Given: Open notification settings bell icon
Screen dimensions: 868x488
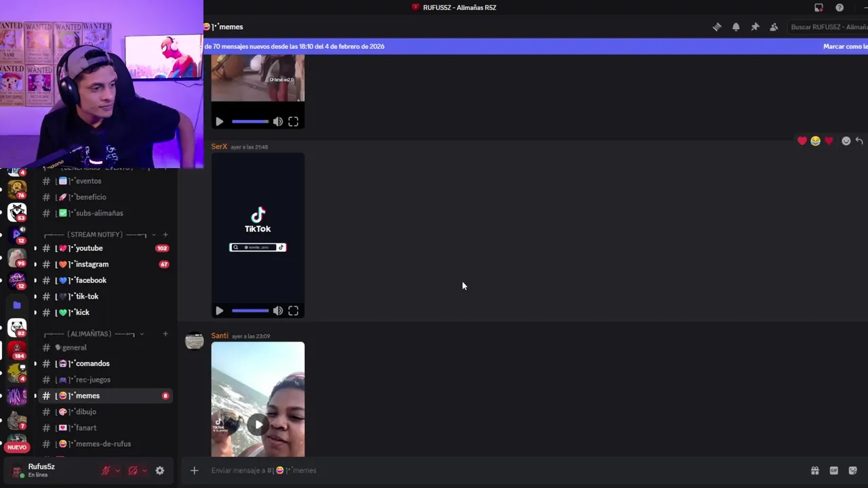Looking at the screenshot, I should click(x=736, y=27).
